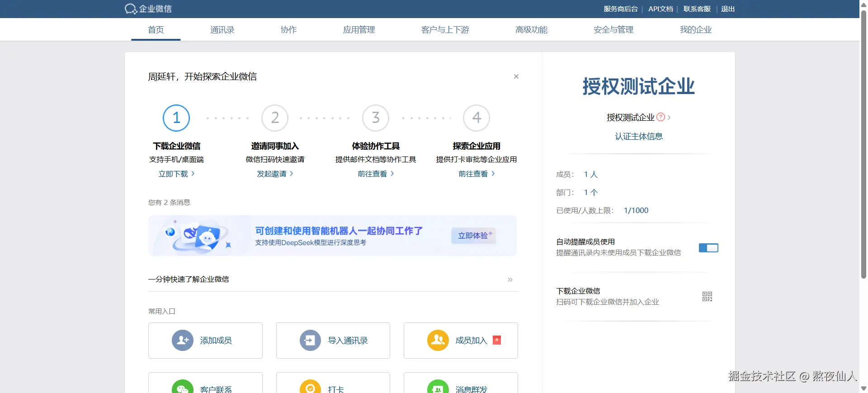Click the smart robot banner illustration
868x393 pixels.
coord(199,236)
